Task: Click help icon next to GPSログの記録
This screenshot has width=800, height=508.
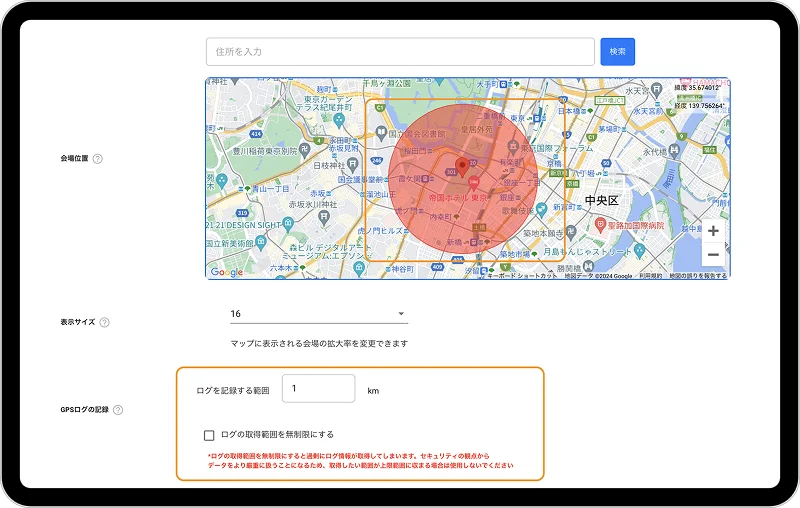Action: [x=118, y=410]
